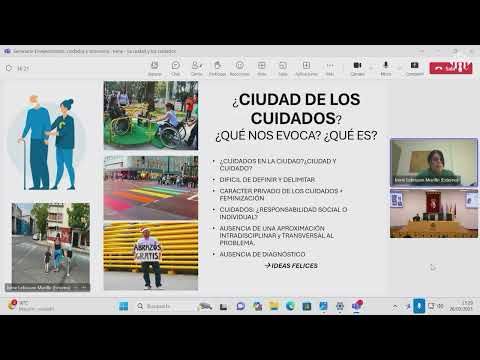Open the weather widget on the taskbar

[x=30, y=306]
